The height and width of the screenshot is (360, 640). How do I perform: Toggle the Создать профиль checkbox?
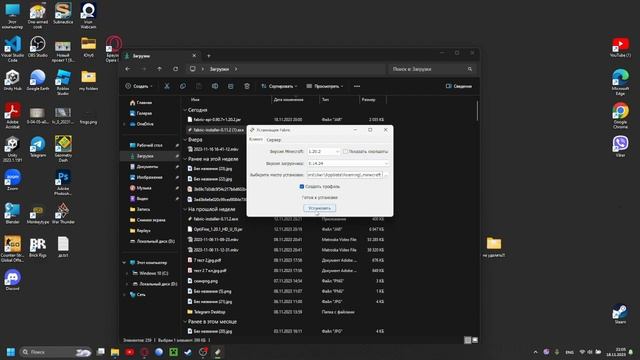(x=302, y=187)
